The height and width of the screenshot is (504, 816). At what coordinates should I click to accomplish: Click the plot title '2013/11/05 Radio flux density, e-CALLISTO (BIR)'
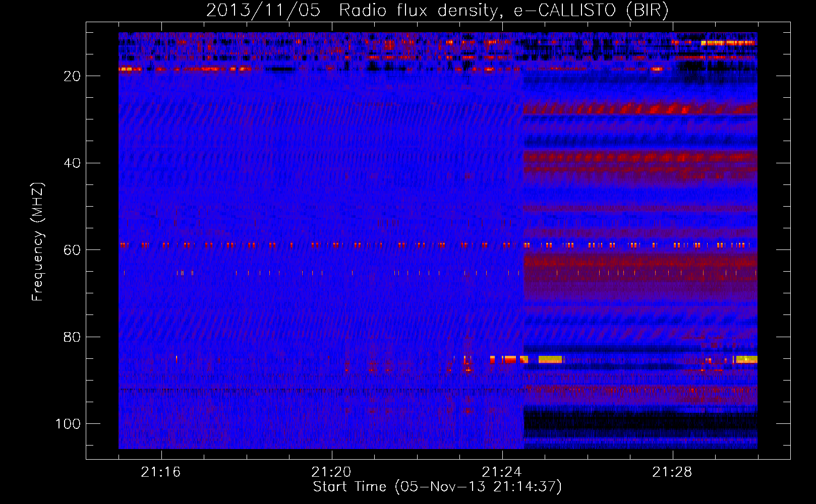point(437,11)
